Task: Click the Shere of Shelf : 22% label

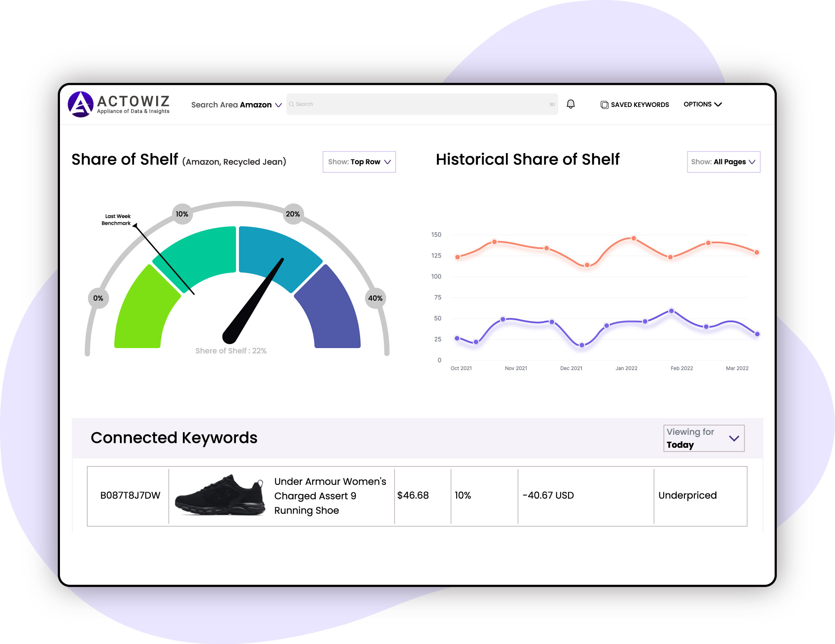Action: (231, 351)
